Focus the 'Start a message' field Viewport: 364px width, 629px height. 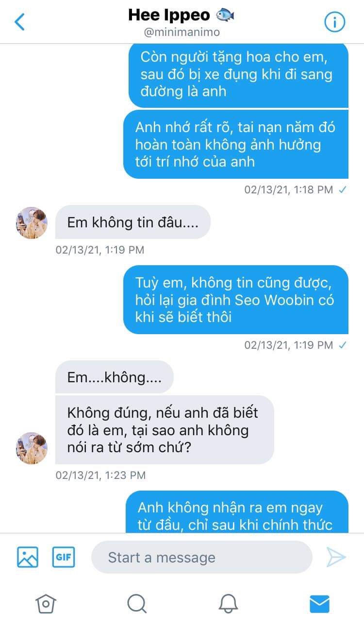tap(201, 557)
